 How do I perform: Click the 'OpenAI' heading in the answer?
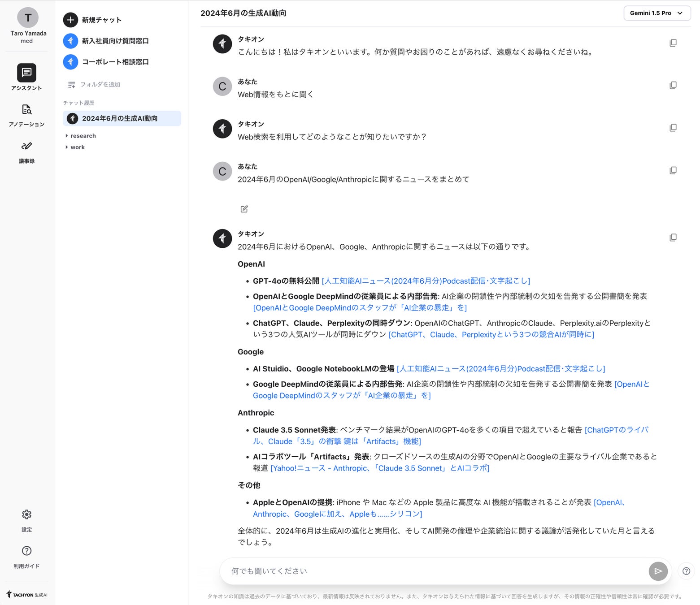[x=251, y=264]
